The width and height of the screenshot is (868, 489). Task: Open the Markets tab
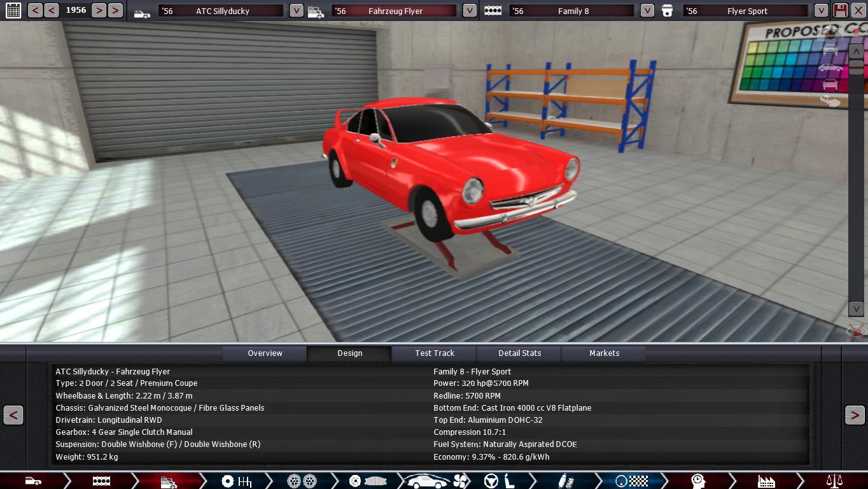coord(604,353)
